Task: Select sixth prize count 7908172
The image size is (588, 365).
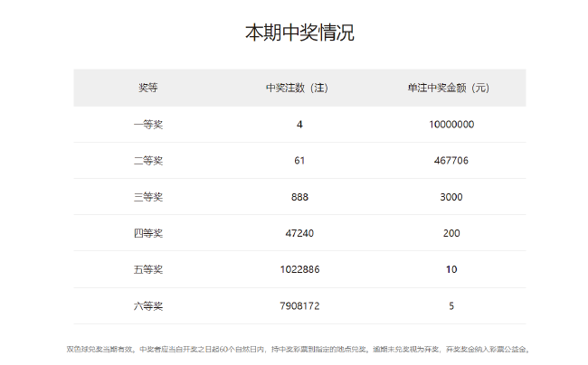Action: 299,306
